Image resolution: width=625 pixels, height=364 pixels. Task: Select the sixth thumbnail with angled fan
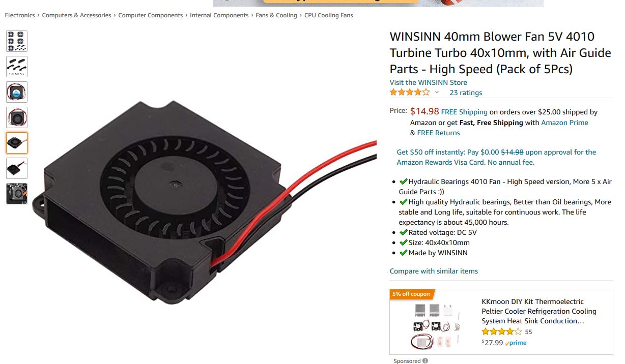17,168
